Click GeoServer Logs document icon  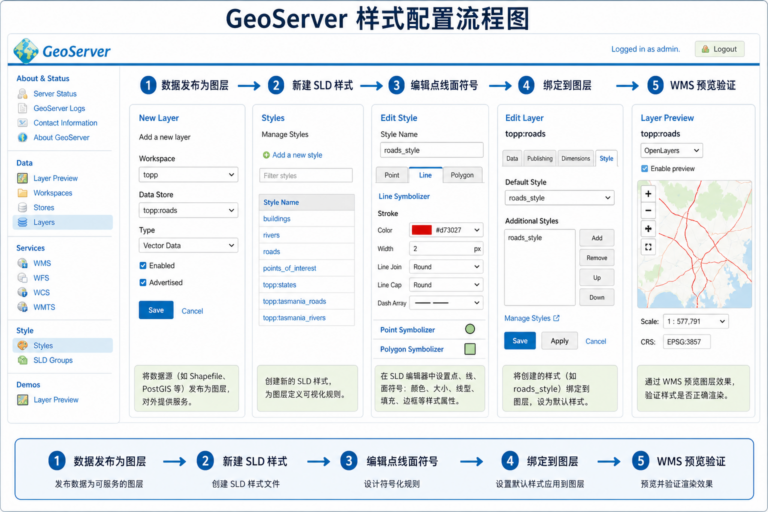[23, 108]
